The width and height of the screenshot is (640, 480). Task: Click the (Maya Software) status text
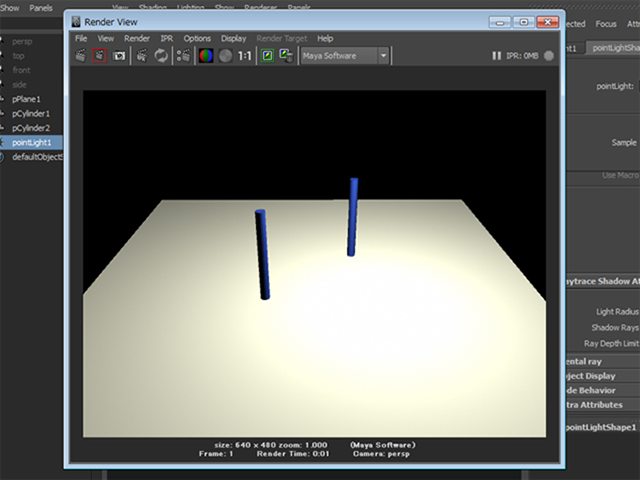382,445
